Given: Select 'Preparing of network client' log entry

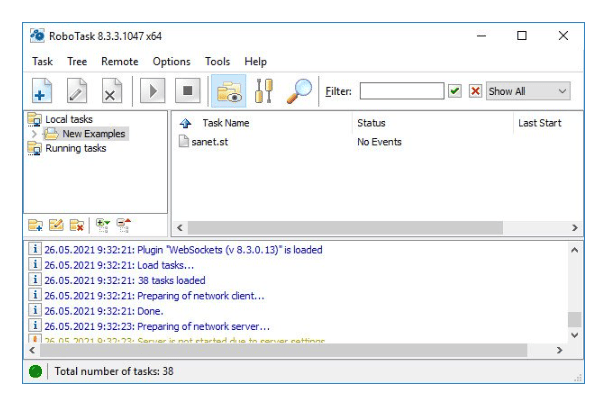Looking at the screenshot, I should click(154, 296).
